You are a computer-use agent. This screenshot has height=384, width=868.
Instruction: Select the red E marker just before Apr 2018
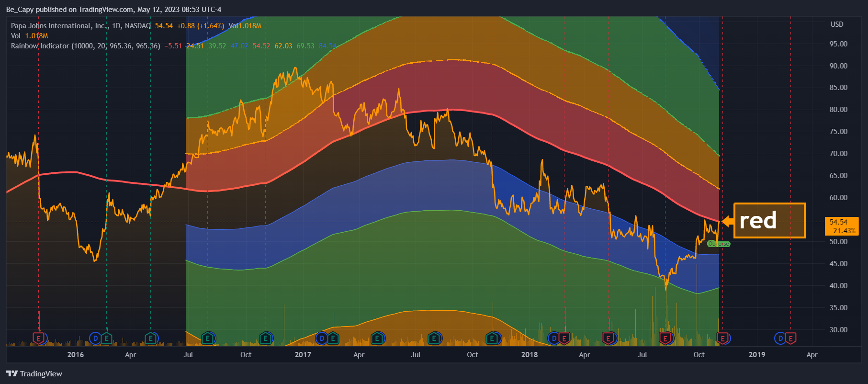(564, 339)
